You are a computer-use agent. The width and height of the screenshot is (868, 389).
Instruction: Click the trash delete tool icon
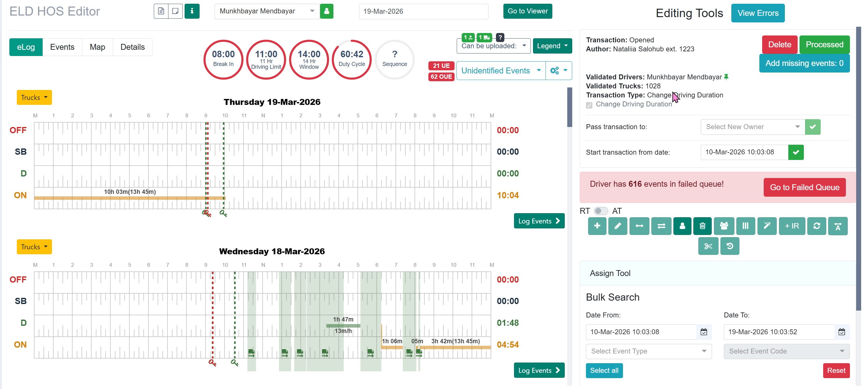(x=702, y=226)
